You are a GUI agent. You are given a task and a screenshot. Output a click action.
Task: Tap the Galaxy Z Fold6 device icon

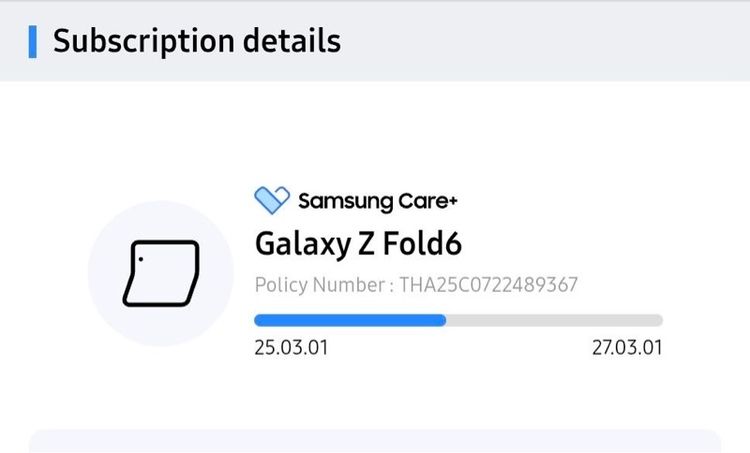[161, 272]
